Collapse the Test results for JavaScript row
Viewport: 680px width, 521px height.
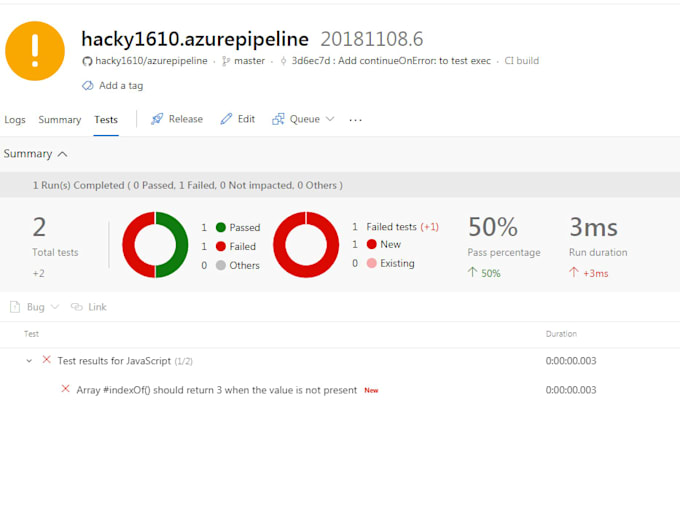29,360
